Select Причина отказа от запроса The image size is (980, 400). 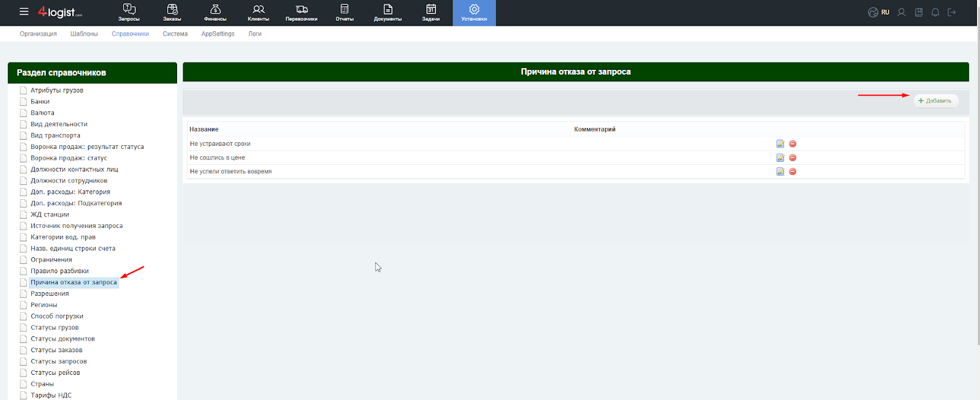pyautogui.click(x=73, y=282)
